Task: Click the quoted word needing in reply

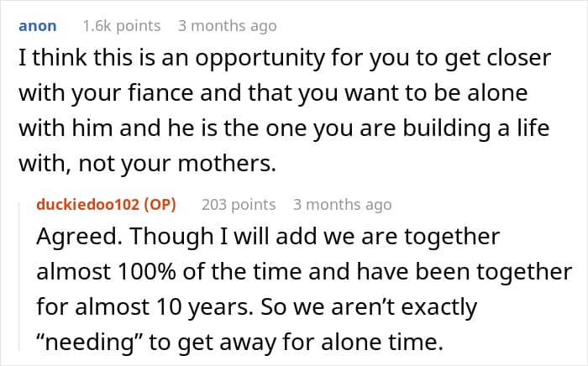Action: pyautogui.click(x=88, y=342)
